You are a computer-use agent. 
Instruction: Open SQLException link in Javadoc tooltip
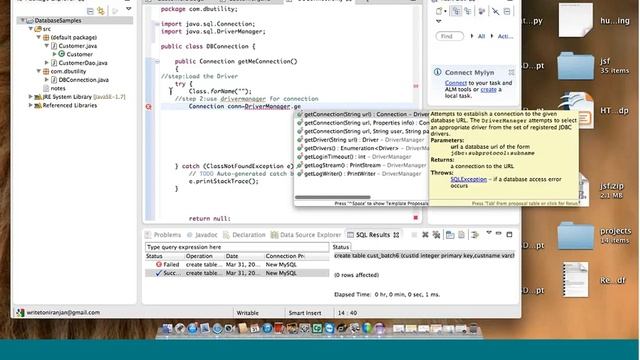coord(469,179)
